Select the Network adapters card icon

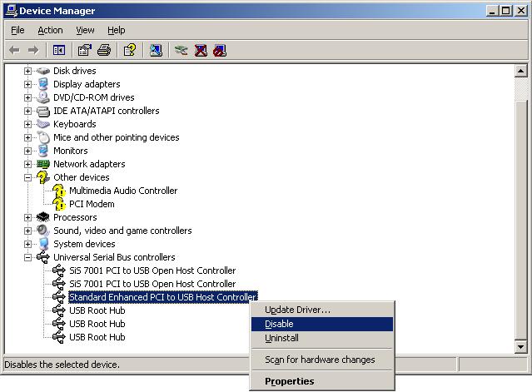(x=43, y=164)
